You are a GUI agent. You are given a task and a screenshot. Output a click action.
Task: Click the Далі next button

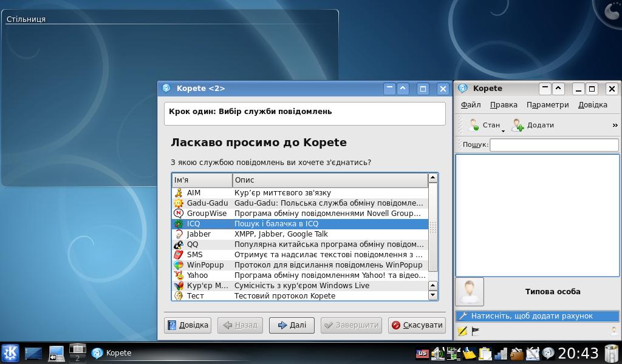(x=292, y=325)
